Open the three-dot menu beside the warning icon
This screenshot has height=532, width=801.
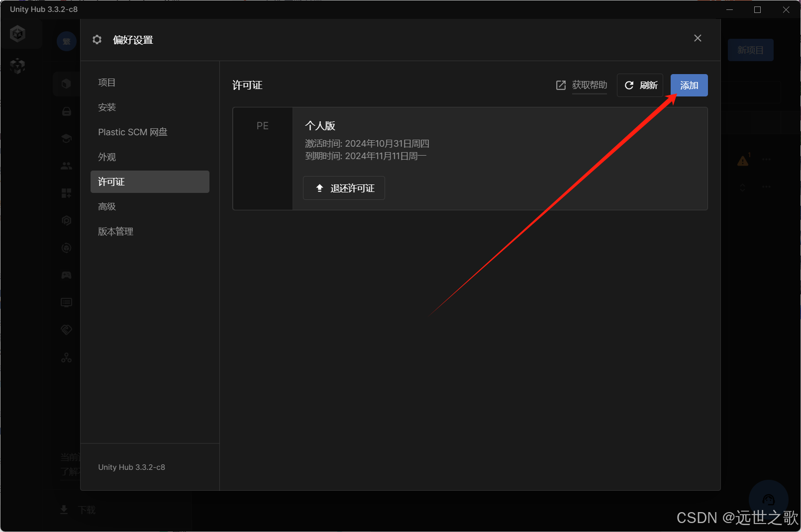(x=766, y=160)
